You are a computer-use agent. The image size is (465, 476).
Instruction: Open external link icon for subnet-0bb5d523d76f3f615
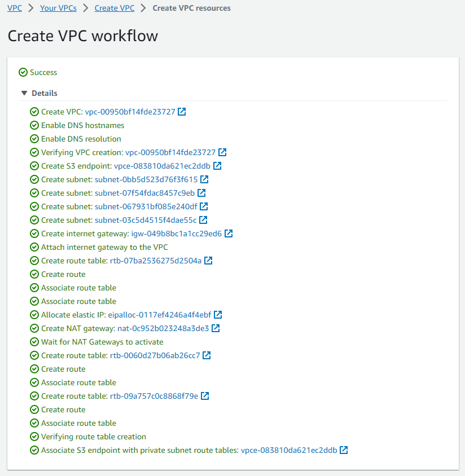204,179
